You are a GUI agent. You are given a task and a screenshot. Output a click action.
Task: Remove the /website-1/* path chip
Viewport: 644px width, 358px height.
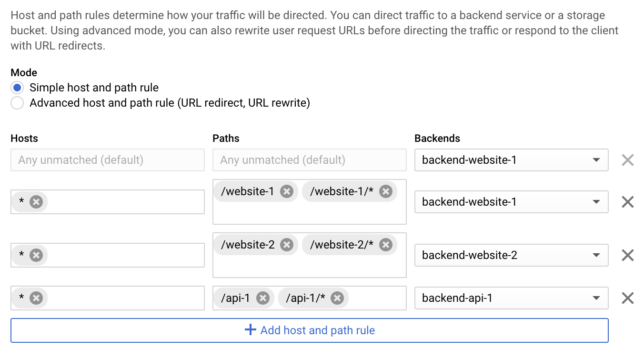[x=385, y=191]
